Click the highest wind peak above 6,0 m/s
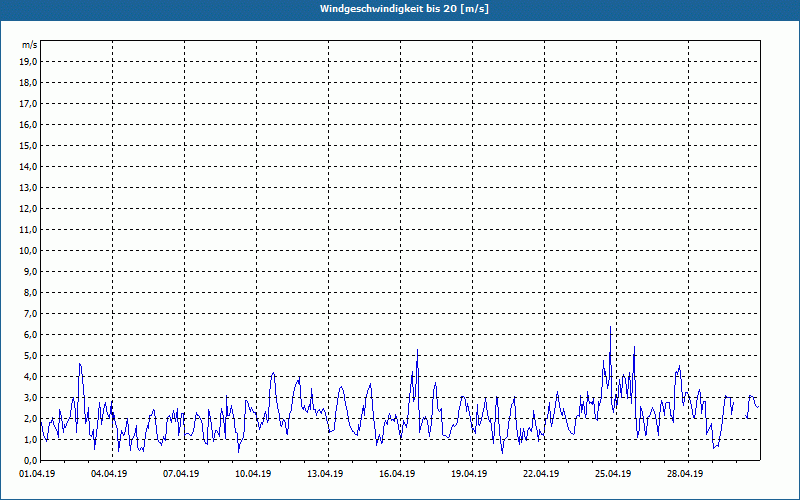The image size is (800, 500). (x=610, y=328)
